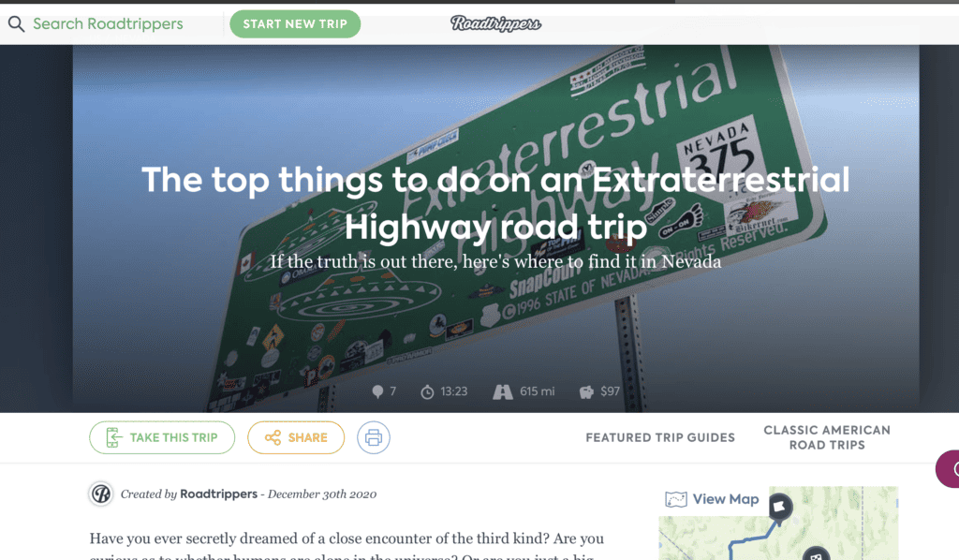
Task: Click the map icon beside View Map
Action: [x=676, y=500]
